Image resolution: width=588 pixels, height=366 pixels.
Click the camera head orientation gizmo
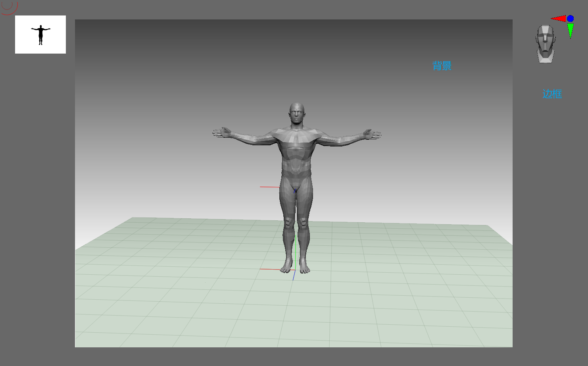pyautogui.click(x=546, y=44)
